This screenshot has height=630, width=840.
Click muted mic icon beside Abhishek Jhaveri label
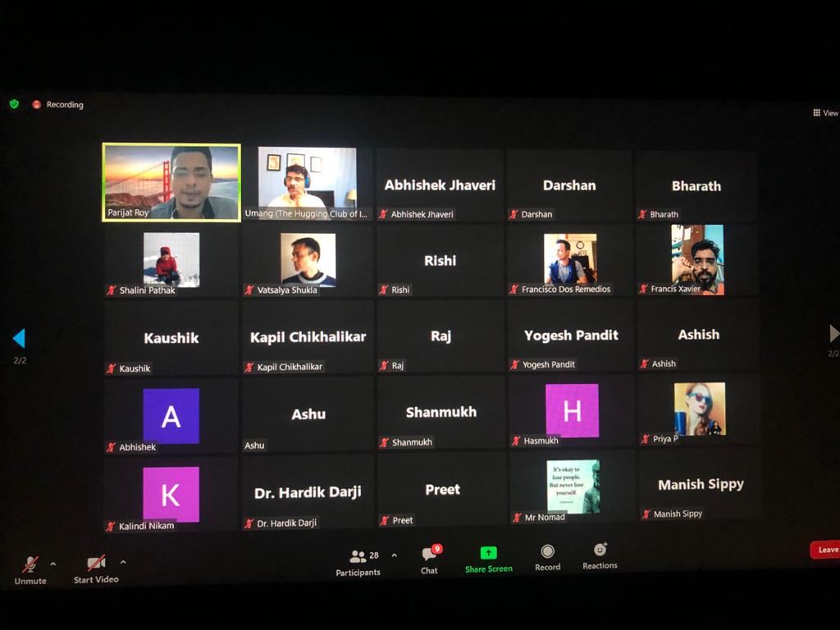tap(384, 214)
